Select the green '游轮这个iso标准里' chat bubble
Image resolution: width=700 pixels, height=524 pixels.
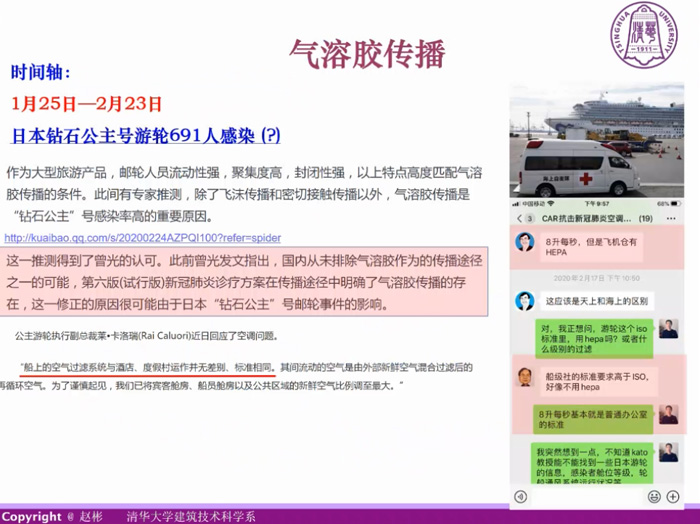(x=594, y=338)
